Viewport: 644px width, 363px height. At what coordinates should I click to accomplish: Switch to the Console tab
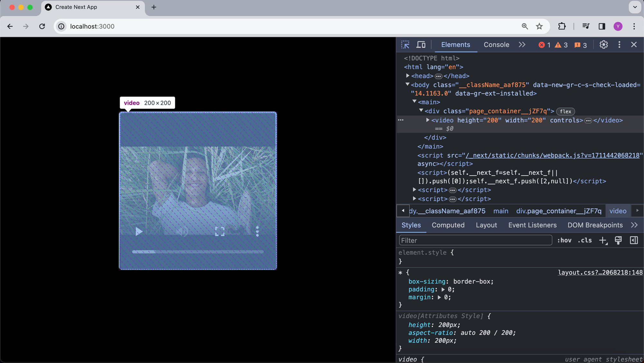[496, 45]
